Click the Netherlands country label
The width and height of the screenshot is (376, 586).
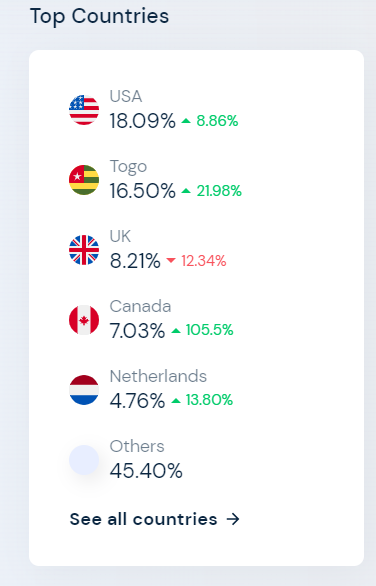click(x=158, y=376)
